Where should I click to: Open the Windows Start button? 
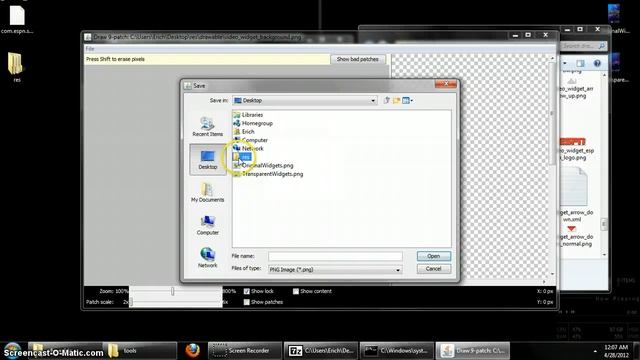click(12, 350)
